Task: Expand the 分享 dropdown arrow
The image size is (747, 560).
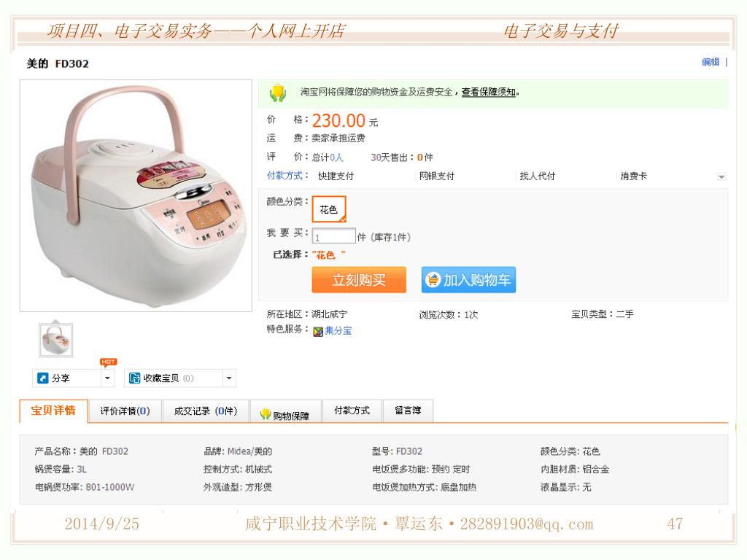Action: click(108, 378)
